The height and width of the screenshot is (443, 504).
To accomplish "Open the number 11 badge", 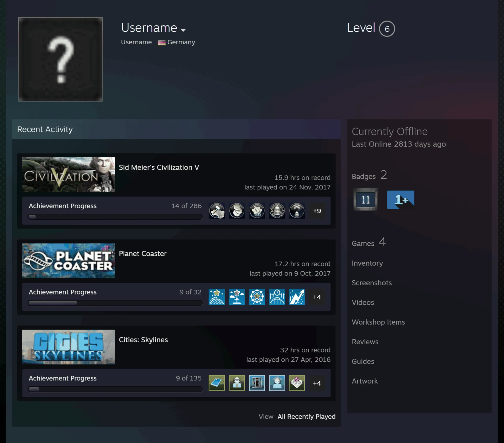I will (365, 199).
